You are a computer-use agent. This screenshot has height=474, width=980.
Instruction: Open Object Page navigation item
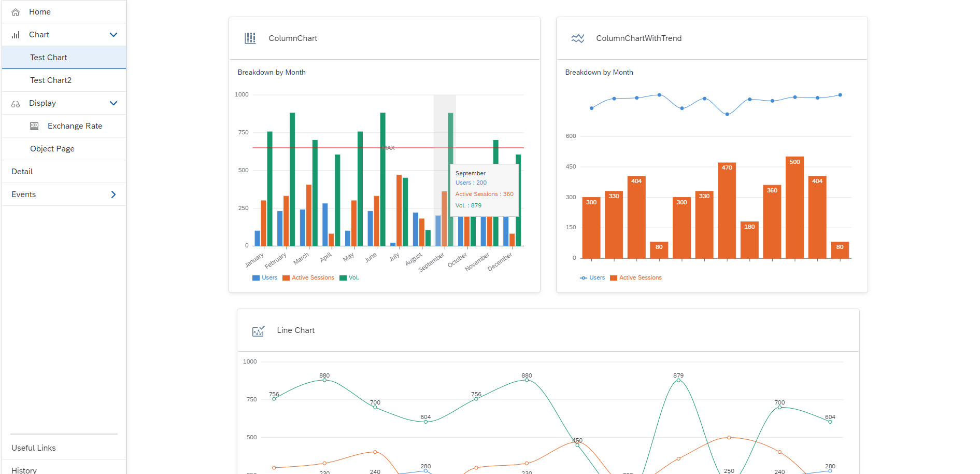tap(64, 149)
